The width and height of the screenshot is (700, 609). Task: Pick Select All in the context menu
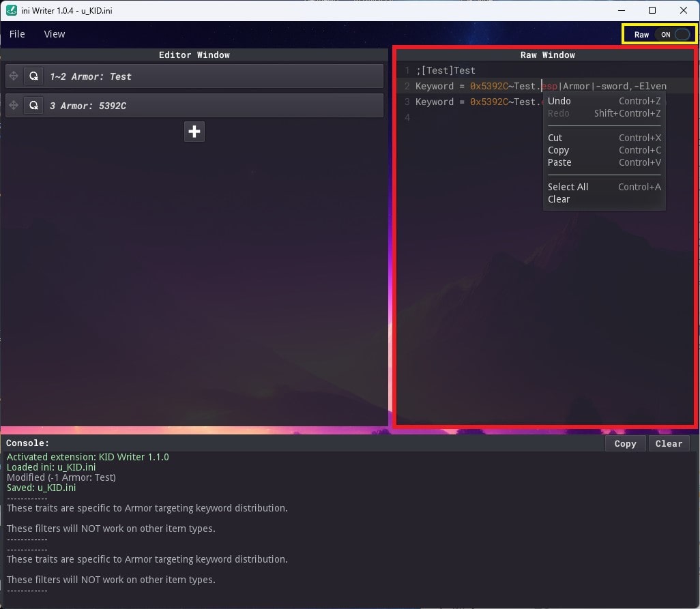coord(568,186)
